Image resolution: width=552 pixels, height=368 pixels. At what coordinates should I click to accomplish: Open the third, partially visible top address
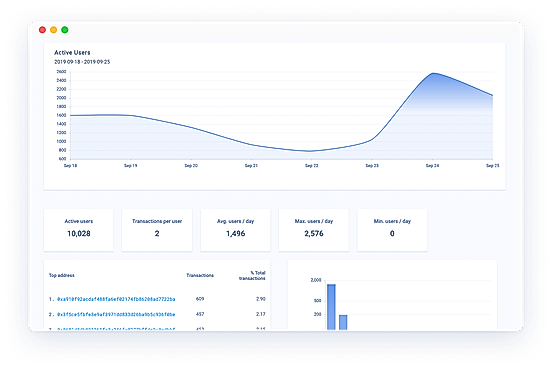tap(116, 329)
